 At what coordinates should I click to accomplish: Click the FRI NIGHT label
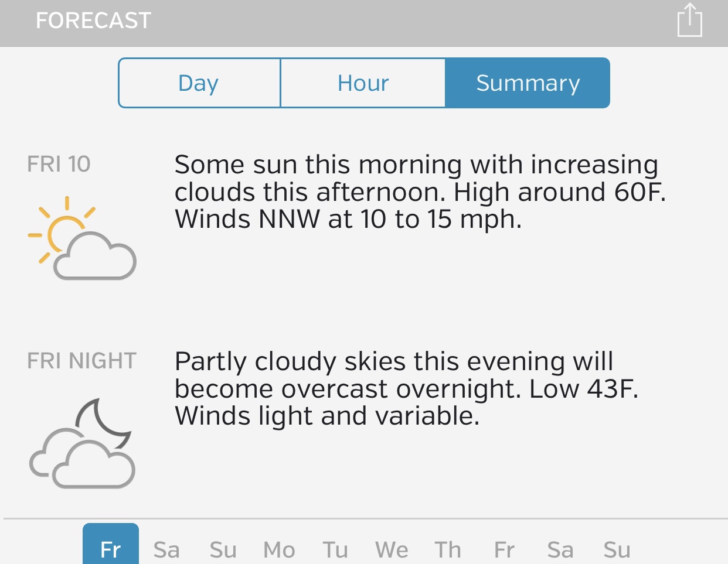(x=82, y=361)
